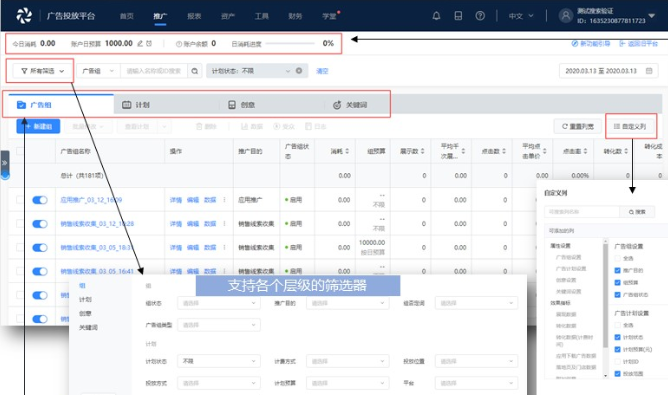Check the select-all box in table header

[20, 151]
